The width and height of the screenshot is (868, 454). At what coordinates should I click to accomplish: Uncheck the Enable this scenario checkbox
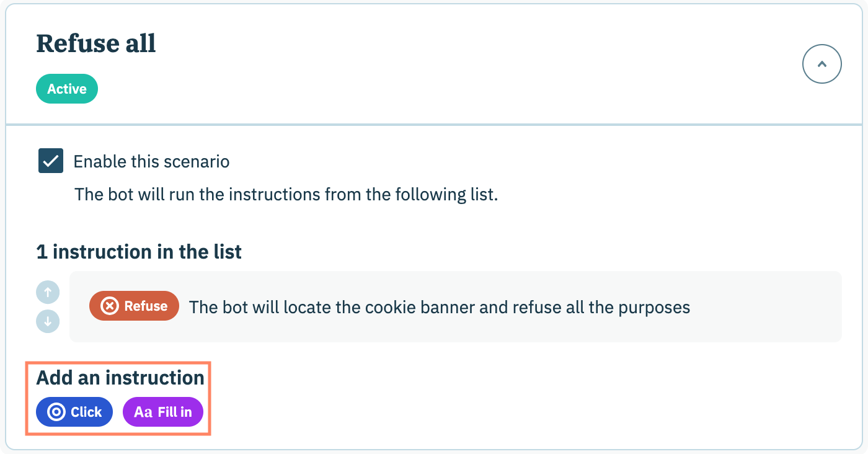[x=51, y=161]
